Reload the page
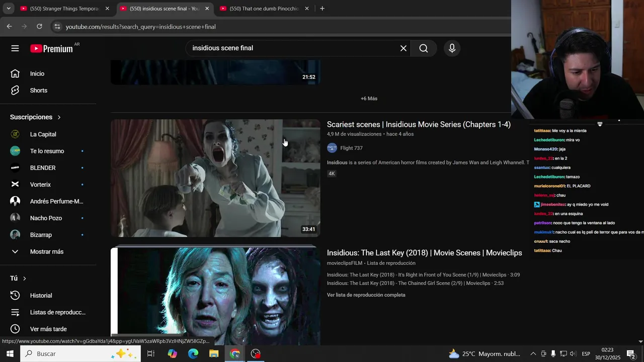Screen dimensions: 644x362 [40, 27]
